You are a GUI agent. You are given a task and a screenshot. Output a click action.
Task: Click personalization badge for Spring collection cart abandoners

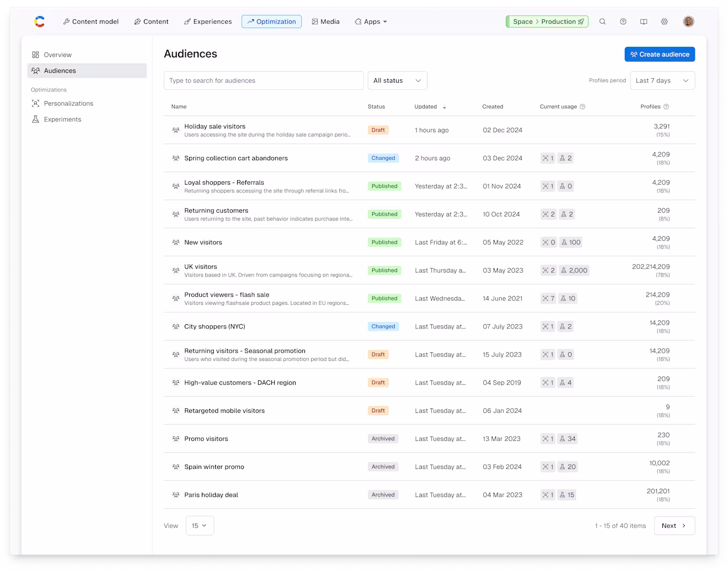point(548,159)
